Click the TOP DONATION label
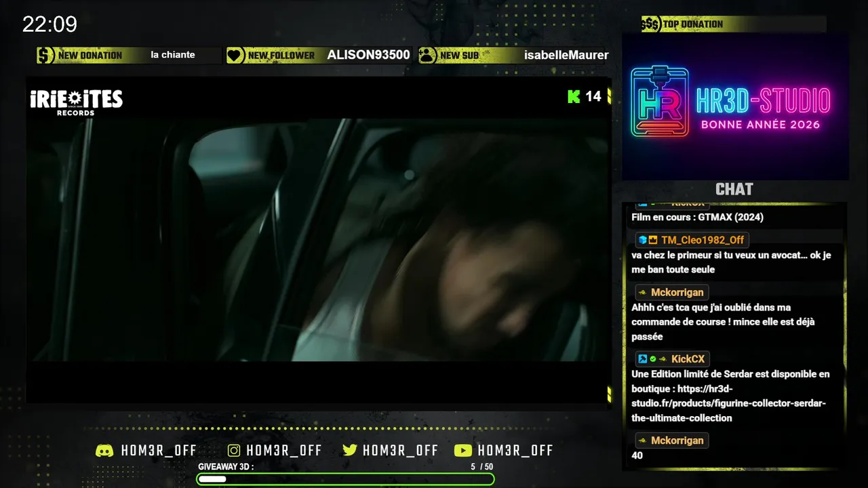The image size is (868, 488). (x=693, y=24)
